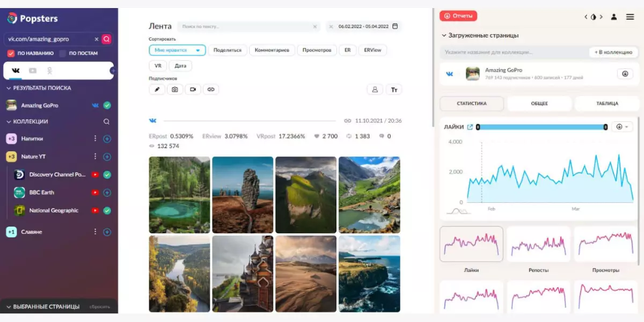This screenshot has width=644, height=322.
Task: Select the VK social network tab
Action: 16,70
